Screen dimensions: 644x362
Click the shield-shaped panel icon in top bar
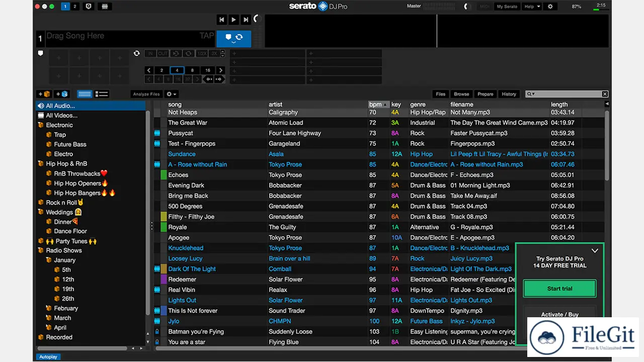point(89,7)
